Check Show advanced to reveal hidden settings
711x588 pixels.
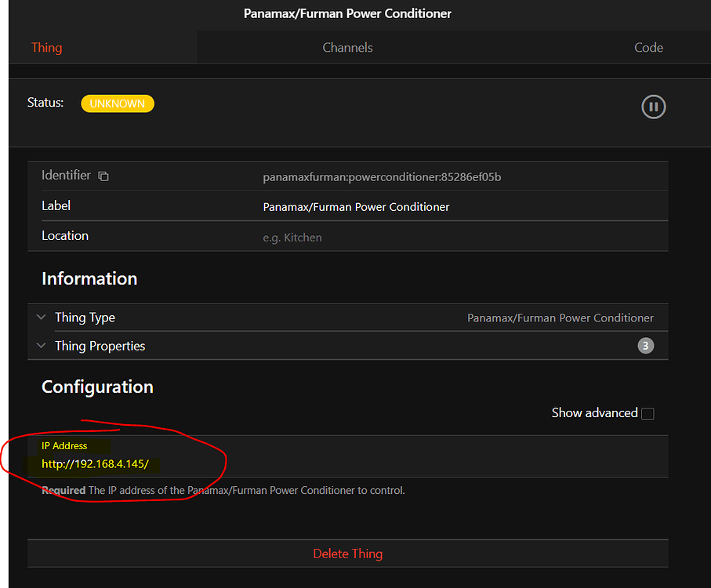(x=648, y=413)
